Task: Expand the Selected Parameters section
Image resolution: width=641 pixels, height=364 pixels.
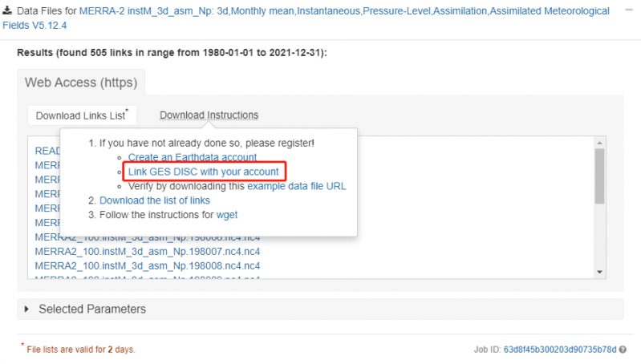Action: tap(29, 309)
